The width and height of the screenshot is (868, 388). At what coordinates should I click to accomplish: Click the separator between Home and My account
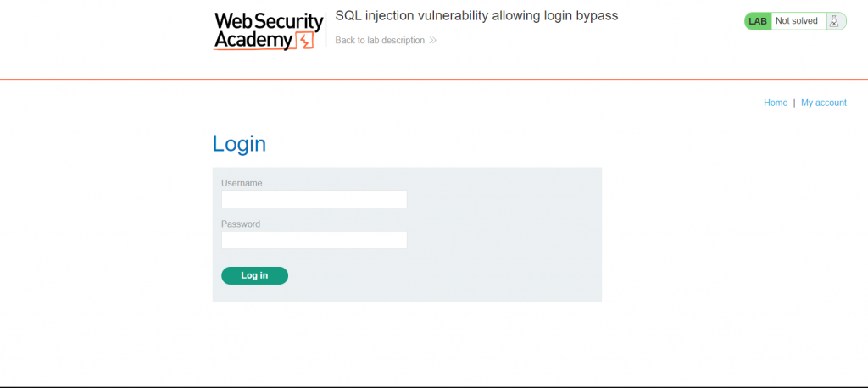tap(794, 103)
